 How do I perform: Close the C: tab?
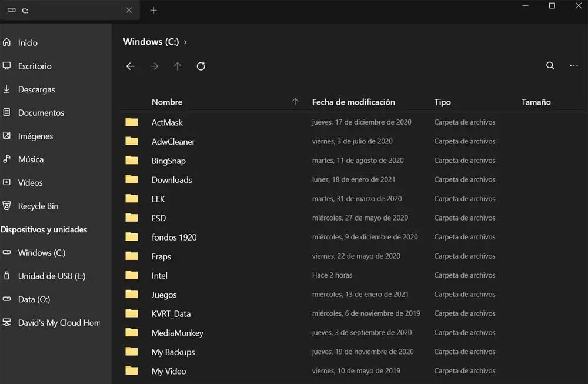pos(129,10)
